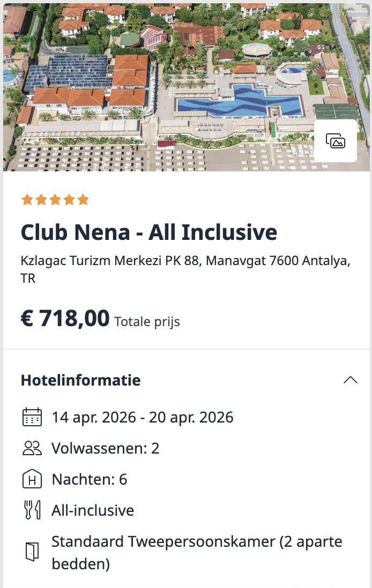
Task: Click the nights icon with the H symbol
Action: tap(32, 479)
